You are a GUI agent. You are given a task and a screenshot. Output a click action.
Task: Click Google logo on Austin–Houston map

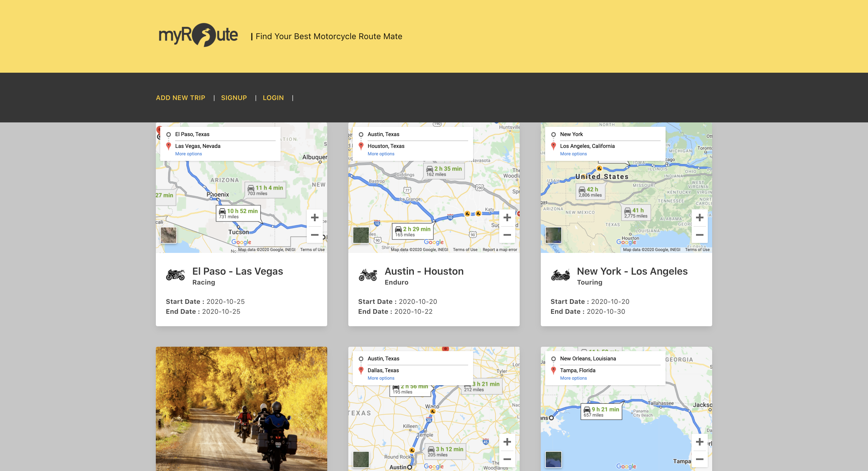point(434,242)
